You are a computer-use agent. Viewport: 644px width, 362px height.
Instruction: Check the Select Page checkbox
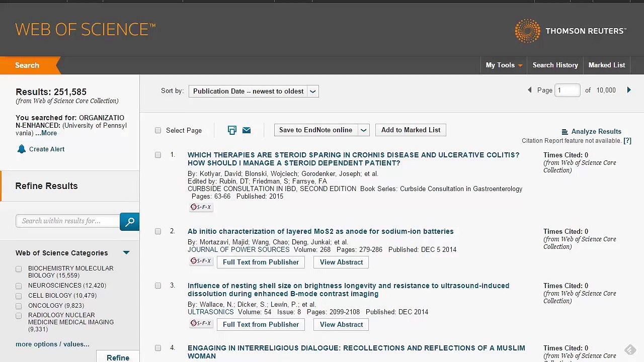[x=158, y=130]
